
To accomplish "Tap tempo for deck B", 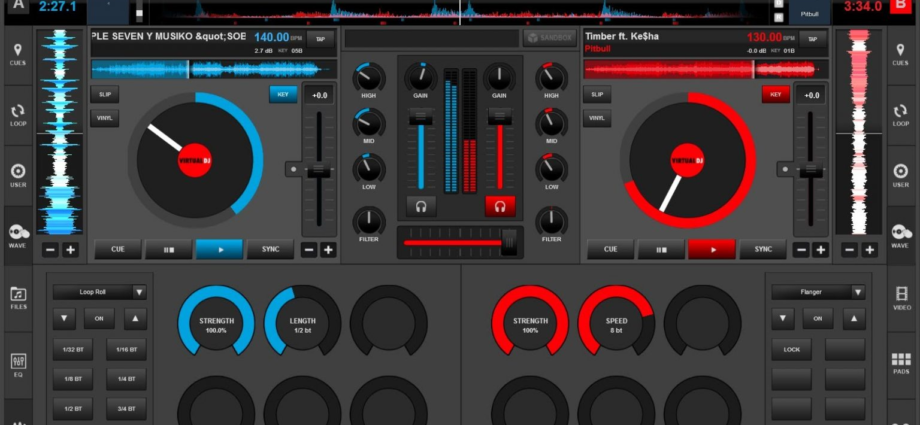I will 813,39.
